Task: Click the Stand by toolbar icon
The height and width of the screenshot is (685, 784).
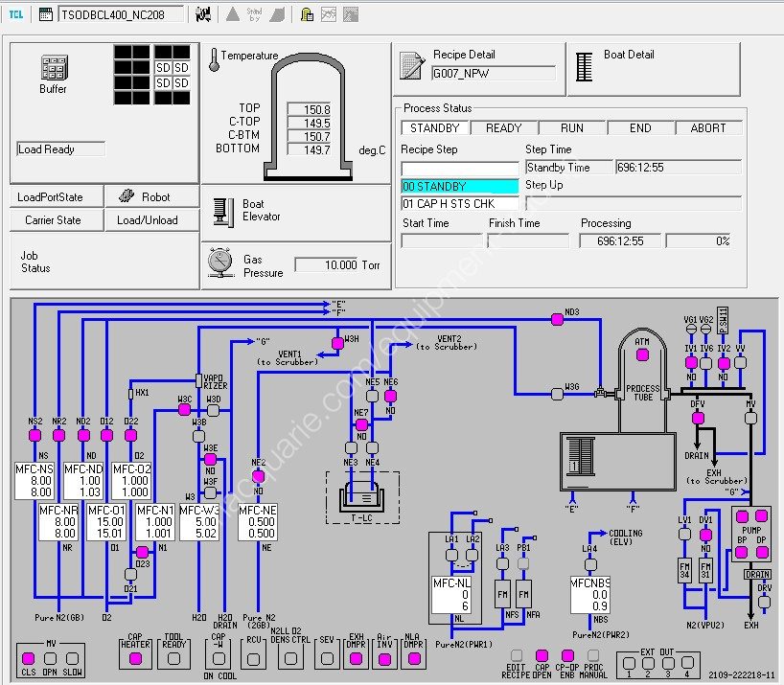Action: click(254, 14)
